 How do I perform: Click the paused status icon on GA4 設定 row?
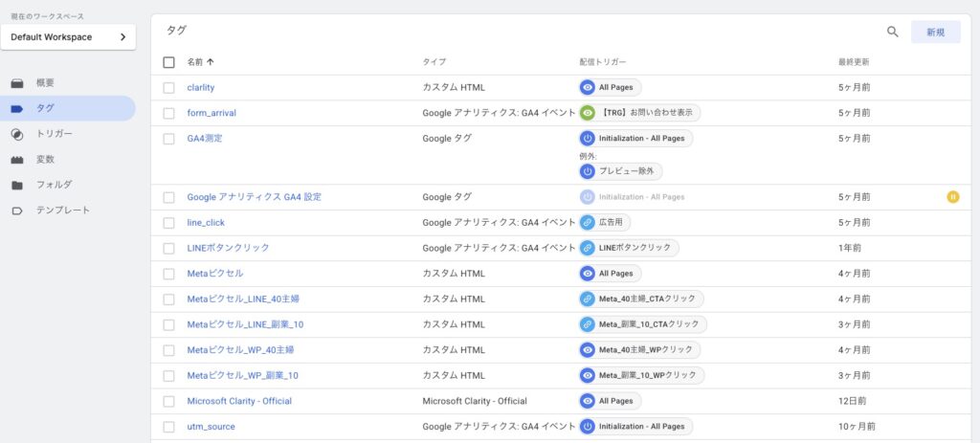tap(952, 197)
